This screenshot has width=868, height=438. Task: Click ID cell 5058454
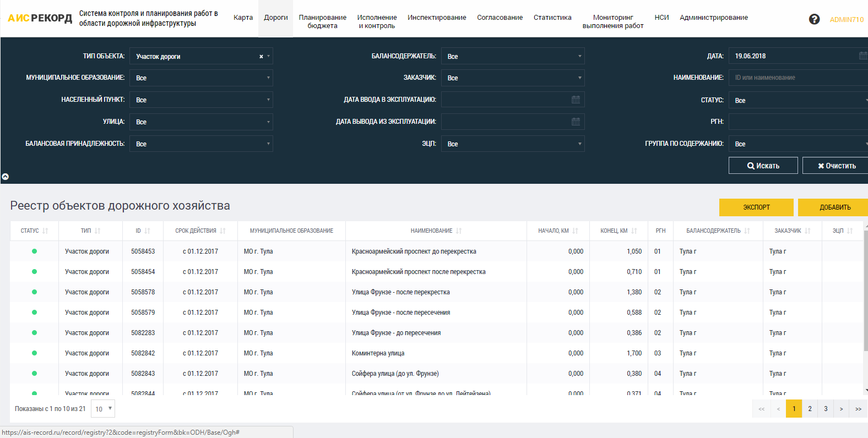point(143,272)
